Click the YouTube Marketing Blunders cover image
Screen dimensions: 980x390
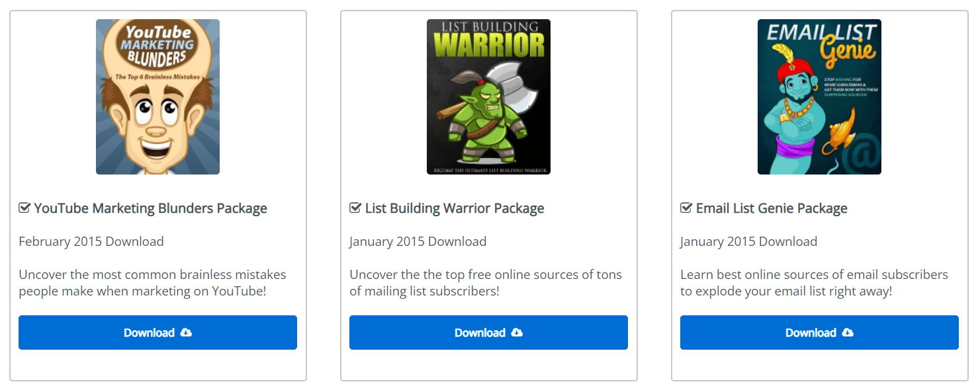tap(157, 97)
